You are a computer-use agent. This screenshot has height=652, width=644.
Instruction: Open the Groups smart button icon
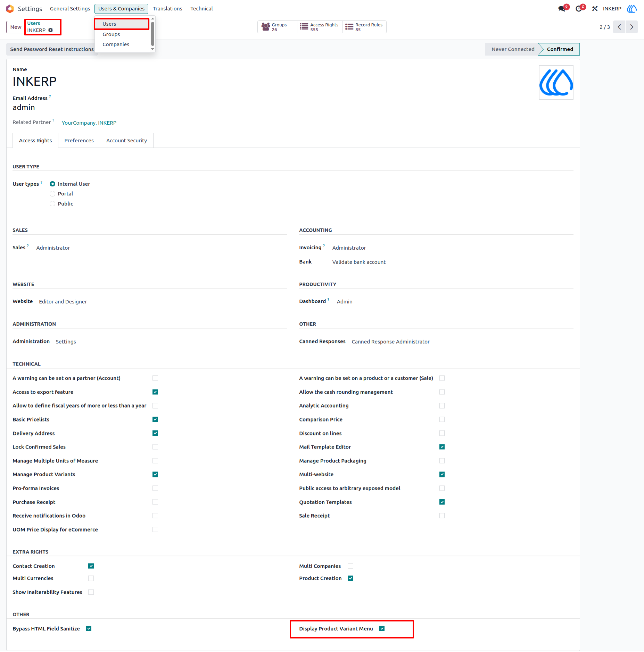click(266, 27)
